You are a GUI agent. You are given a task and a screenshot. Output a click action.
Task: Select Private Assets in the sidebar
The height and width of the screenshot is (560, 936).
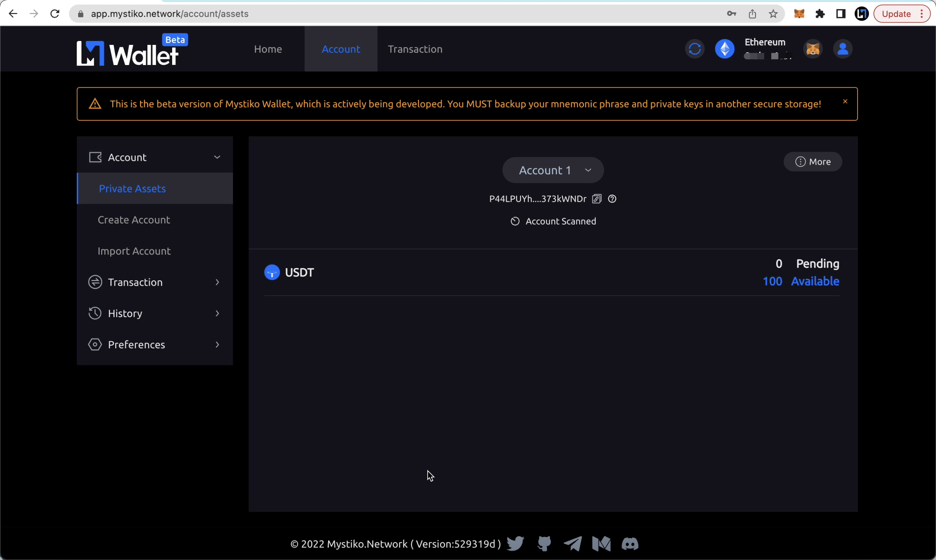pos(155,188)
